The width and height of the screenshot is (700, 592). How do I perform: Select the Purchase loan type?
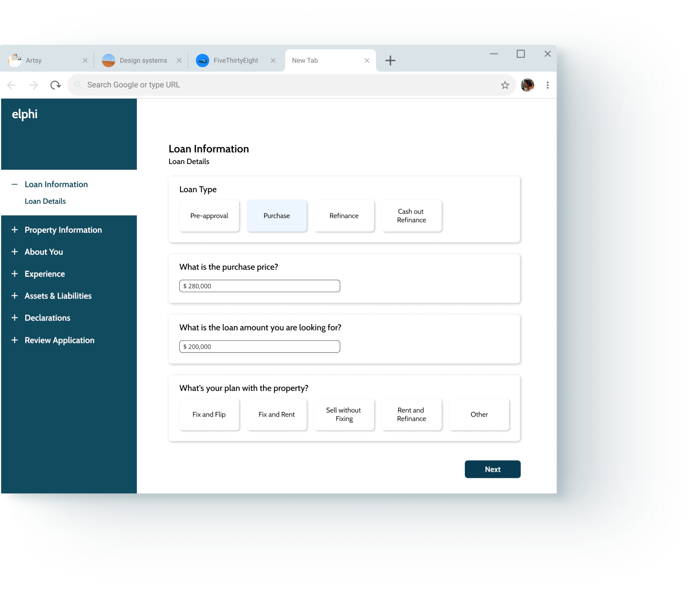click(x=276, y=216)
